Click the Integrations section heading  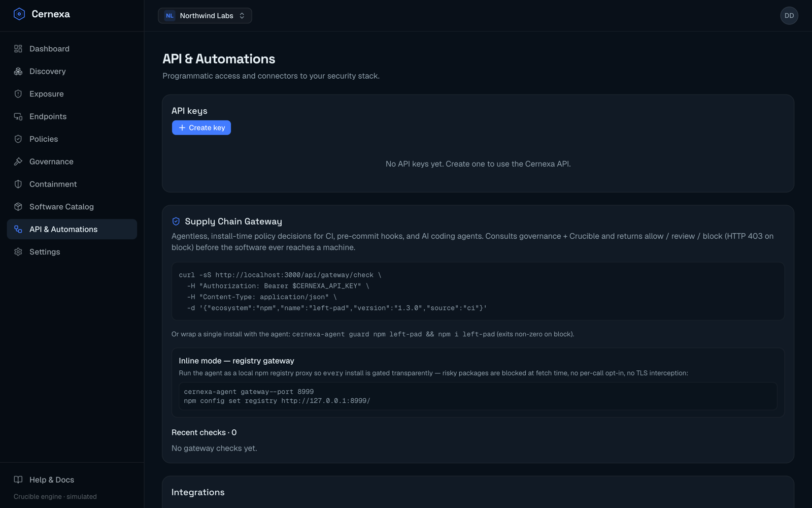tap(198, 492)
